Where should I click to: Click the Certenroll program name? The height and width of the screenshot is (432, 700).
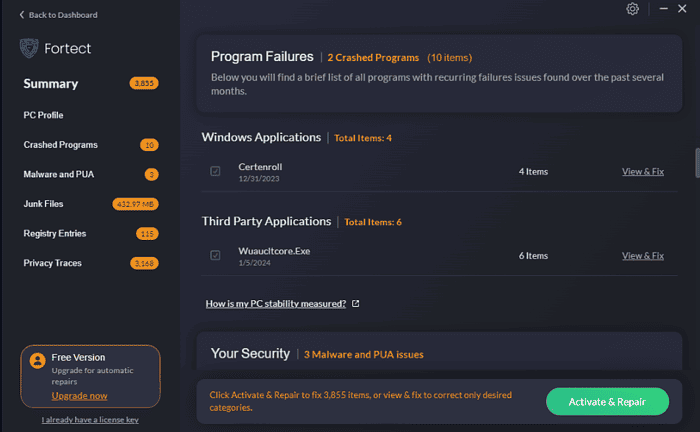pyautogui.click(x=260, y=166)
